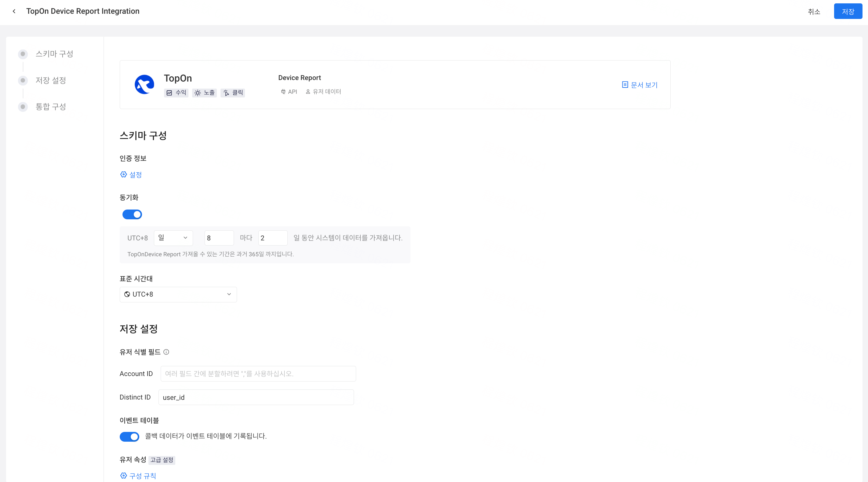Click the TopOn logo icon
Viewport: 868px width, 482px height.
pyautogui.click(x=144, y=84)
